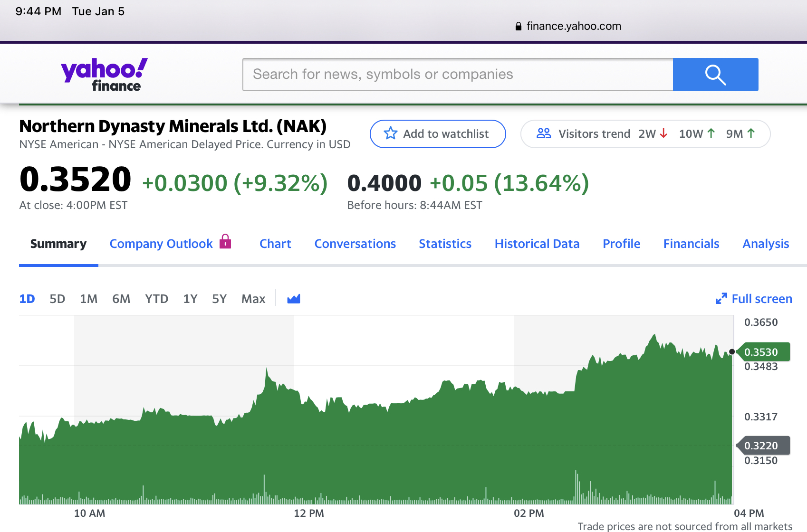Click the 0.3520 closing price

click(x=75, y=180)
